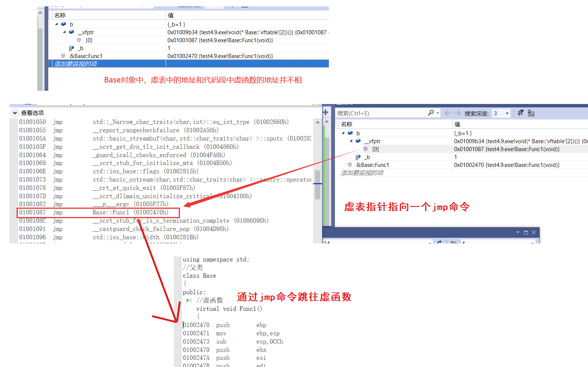Click the forward arrow beside the watch search box
Viewport: 588px width, 367px height.
click(458, 113)
